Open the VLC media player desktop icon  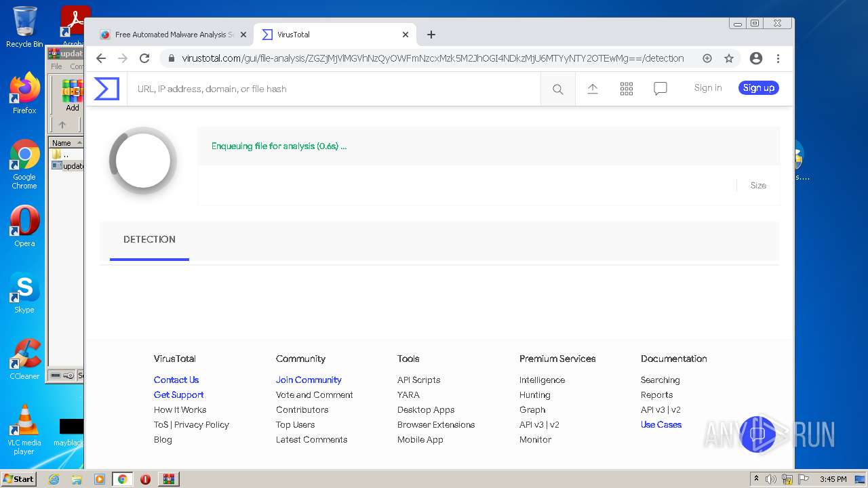click(24, 430)
